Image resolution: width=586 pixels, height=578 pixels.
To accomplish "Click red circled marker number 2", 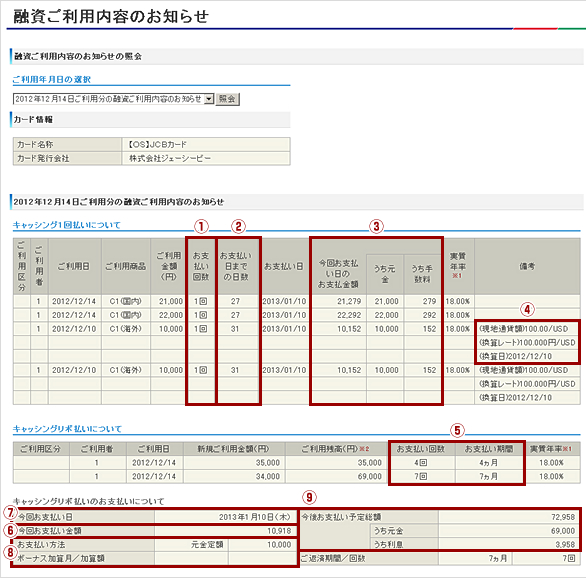I will 238,226.
